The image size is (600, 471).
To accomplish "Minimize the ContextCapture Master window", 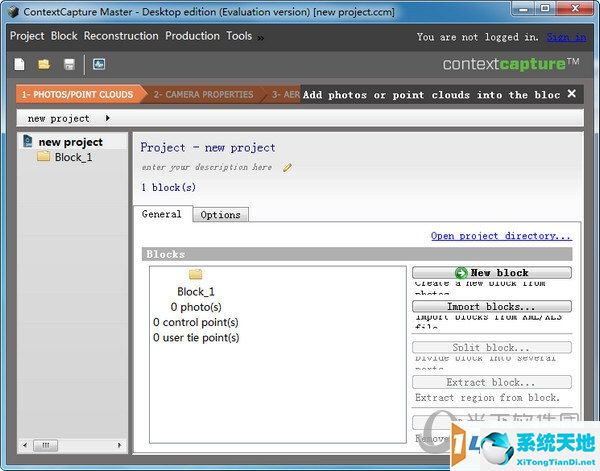I will click(x=524, y=8).
